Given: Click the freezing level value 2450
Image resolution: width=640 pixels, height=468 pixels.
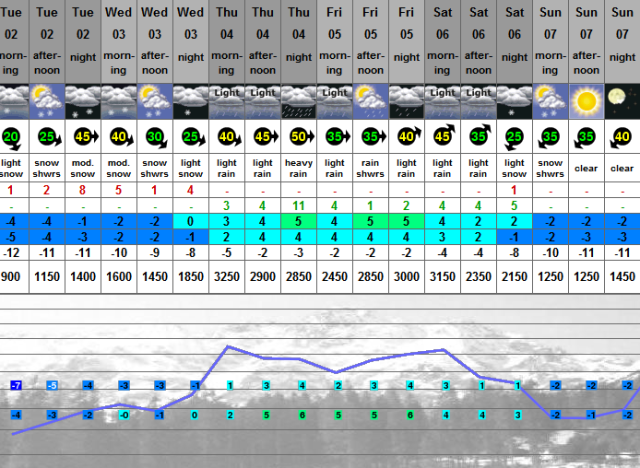Looking at the screenshot, I should (334, 277).
